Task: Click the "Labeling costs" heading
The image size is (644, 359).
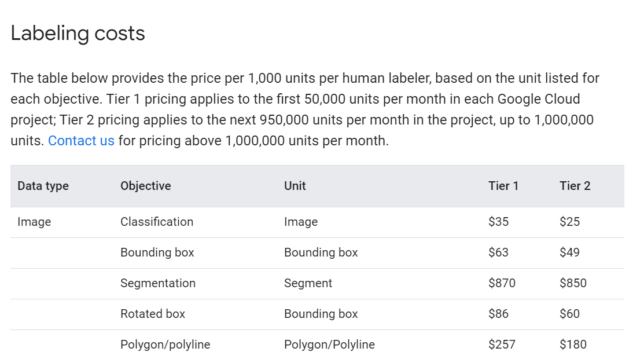Action: point(78,34)
